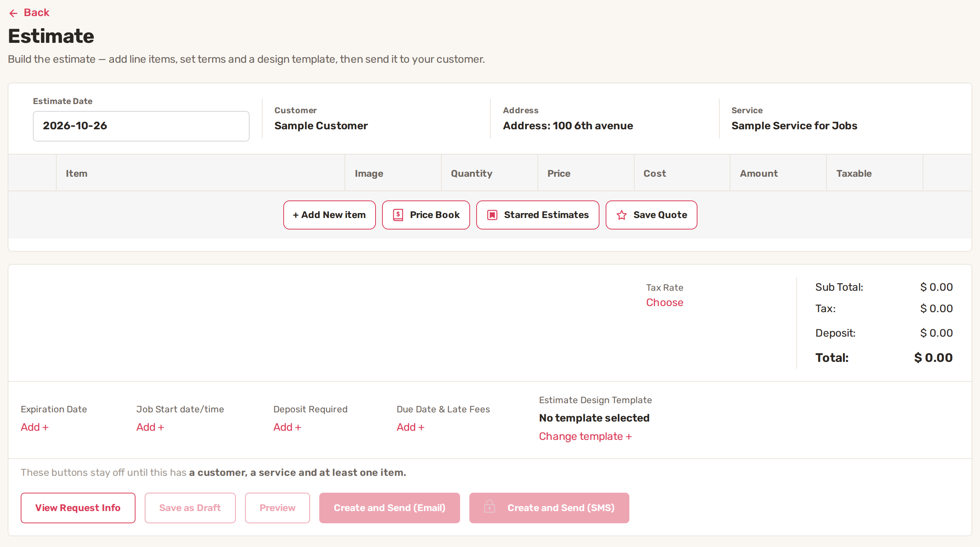
Task: Click the back arrow icon
Action: [x=13, y=13]
